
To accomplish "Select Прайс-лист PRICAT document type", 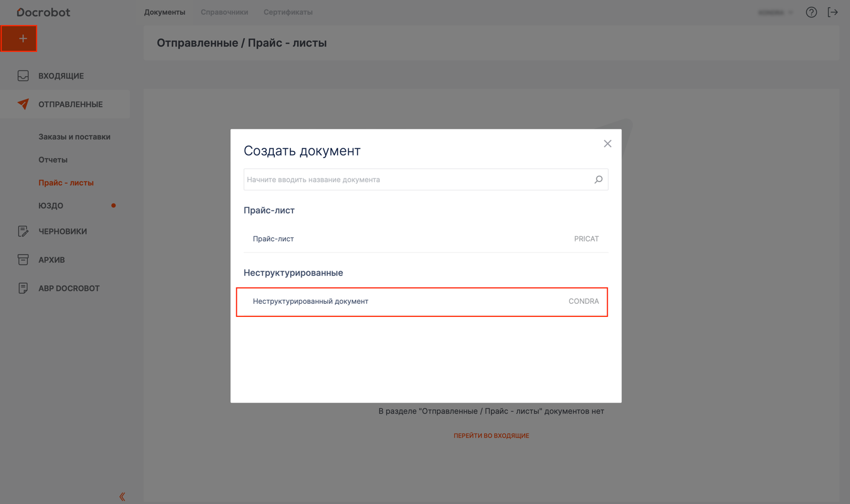I will tap(426, 239).
